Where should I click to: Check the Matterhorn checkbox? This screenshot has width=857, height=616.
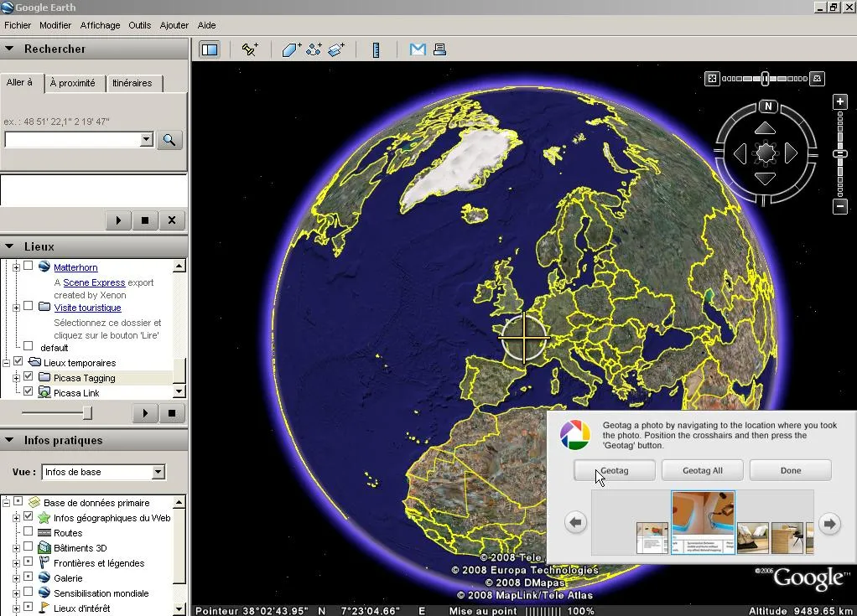29,266
